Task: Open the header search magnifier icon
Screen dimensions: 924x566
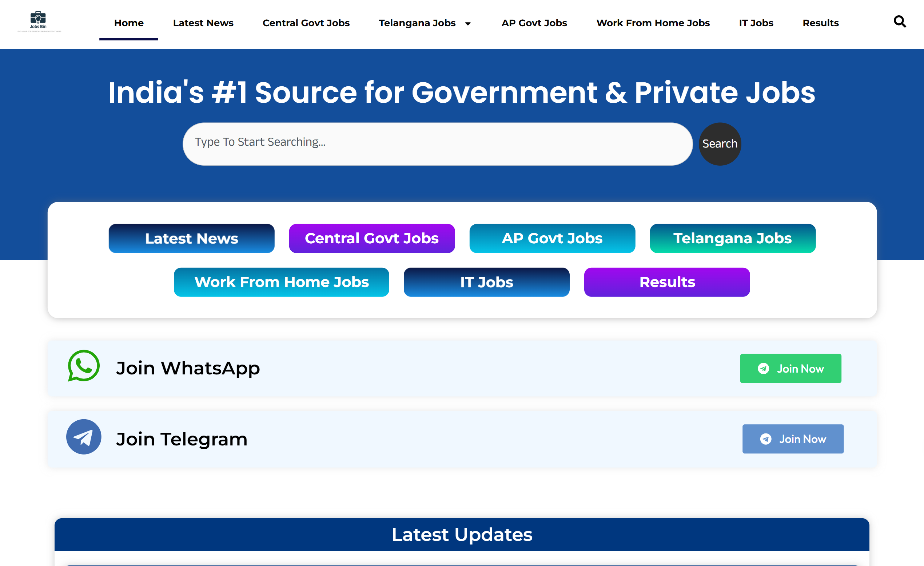Action: pos(900,22)
